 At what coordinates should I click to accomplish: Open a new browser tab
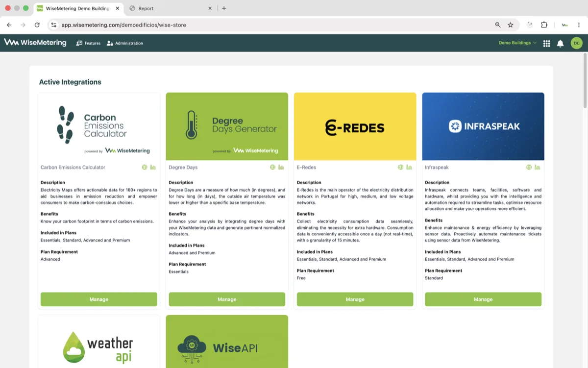tap(224, 8)
